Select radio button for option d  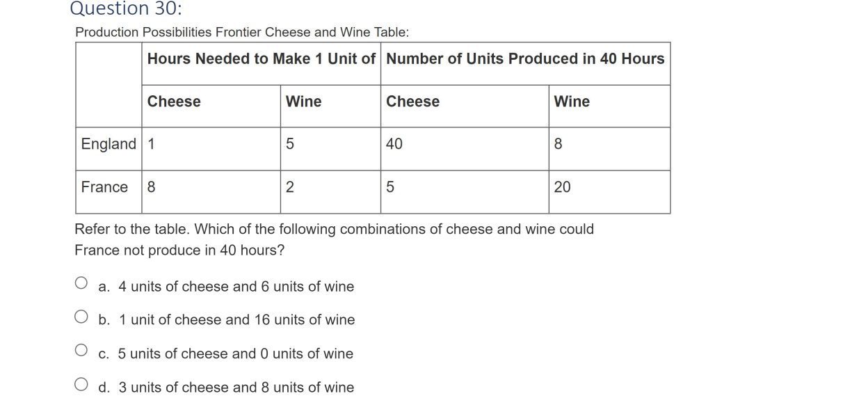81,382
